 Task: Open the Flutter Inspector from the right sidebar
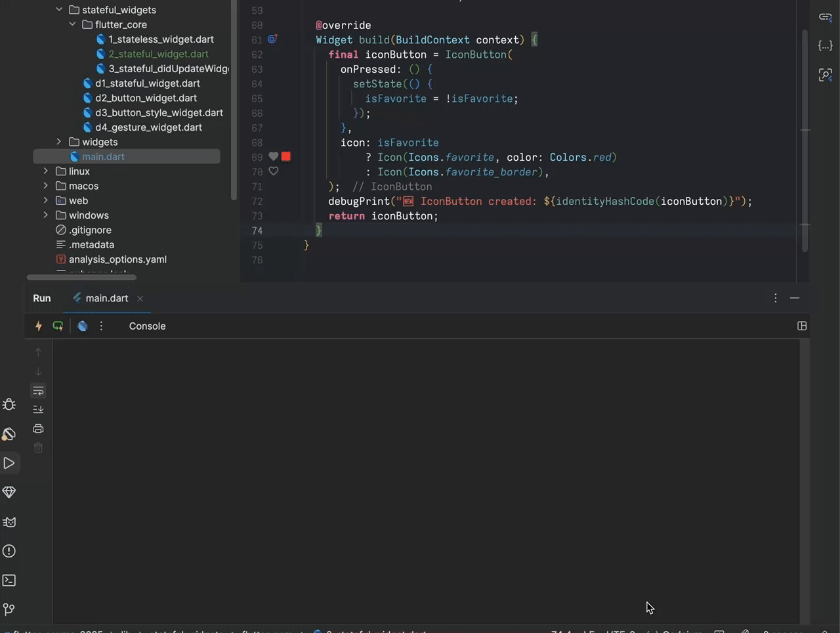(x=825, y=74)
